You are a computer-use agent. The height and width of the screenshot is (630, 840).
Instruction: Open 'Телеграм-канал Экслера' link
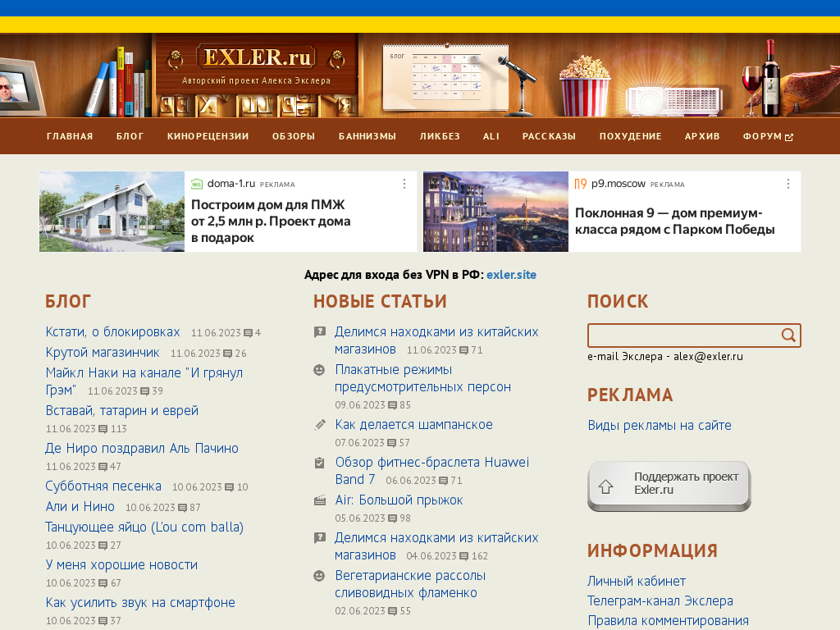tap(660, 601)
